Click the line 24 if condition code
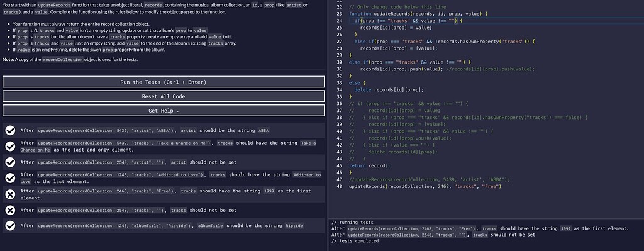This screenshot has width=644, height=251. 408,21
